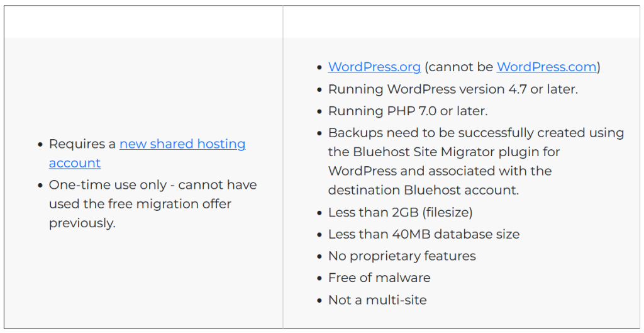Click the 'No proprietary features' item
The image size is (644, 333).
[402, 256]
